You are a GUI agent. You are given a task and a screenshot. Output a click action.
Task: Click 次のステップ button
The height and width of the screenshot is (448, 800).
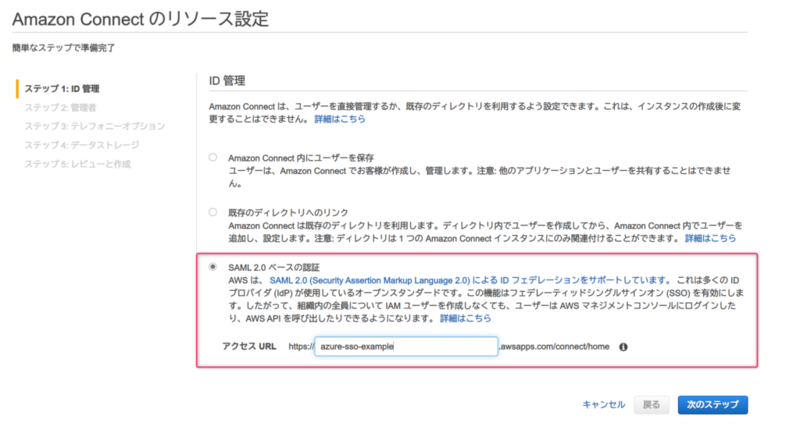[713, 405]
